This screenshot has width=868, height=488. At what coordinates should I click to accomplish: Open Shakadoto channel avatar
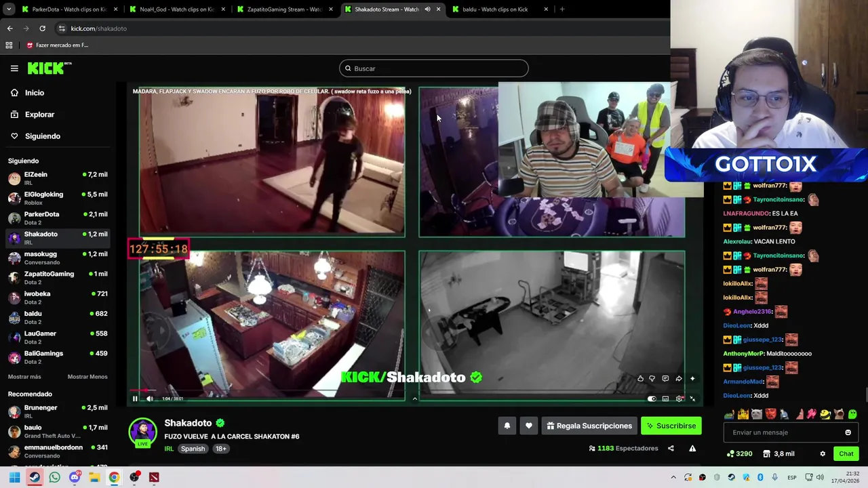pyautogui.click(x=142, y=432)
